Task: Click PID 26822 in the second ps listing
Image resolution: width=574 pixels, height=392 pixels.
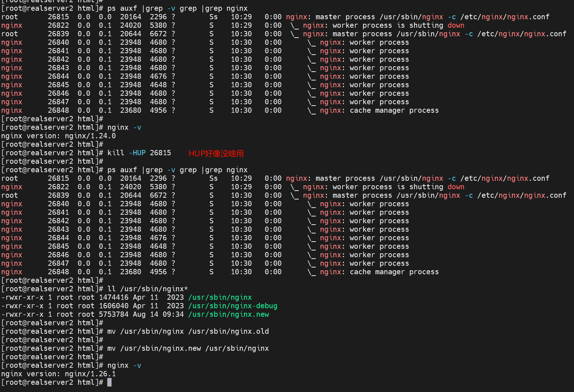Action: point(58,187)
